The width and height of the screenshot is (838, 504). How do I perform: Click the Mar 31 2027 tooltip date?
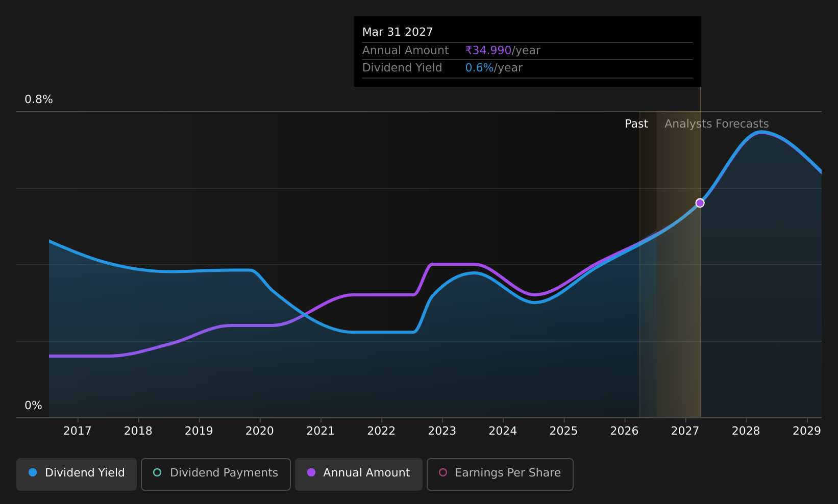point(398,32)
